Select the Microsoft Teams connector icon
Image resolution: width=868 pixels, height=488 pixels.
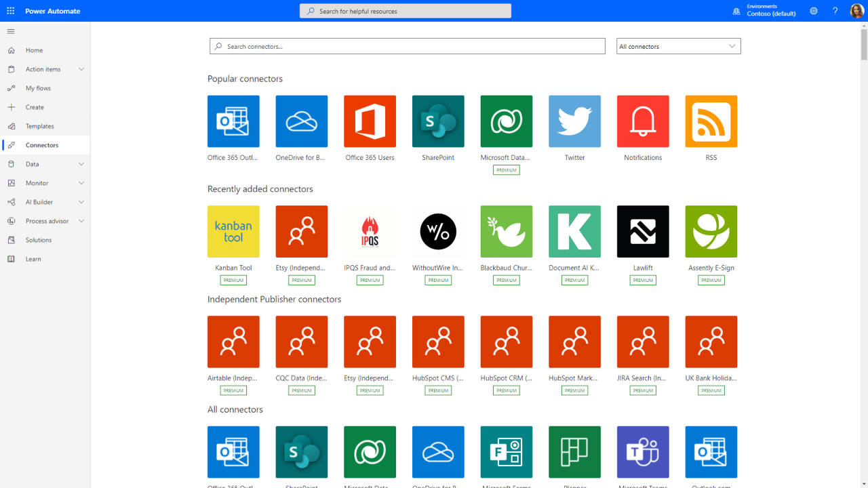[642, 452]
